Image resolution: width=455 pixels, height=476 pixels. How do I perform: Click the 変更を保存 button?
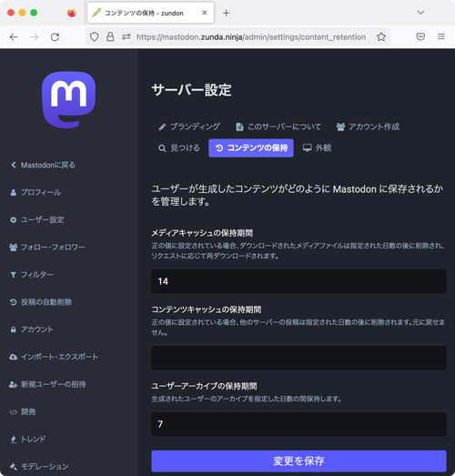pyautogui.click(x=298, y=461)
